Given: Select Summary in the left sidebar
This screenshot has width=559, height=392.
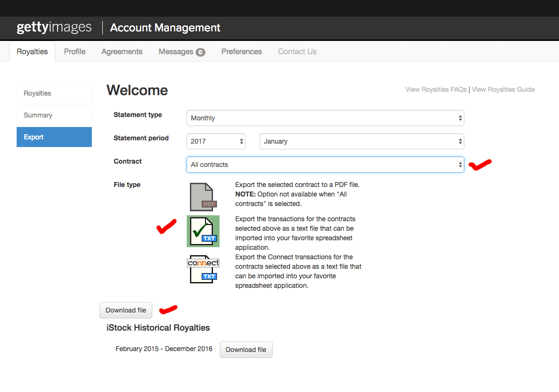Looking at the screenshot, I should click(x=54, y=115).
